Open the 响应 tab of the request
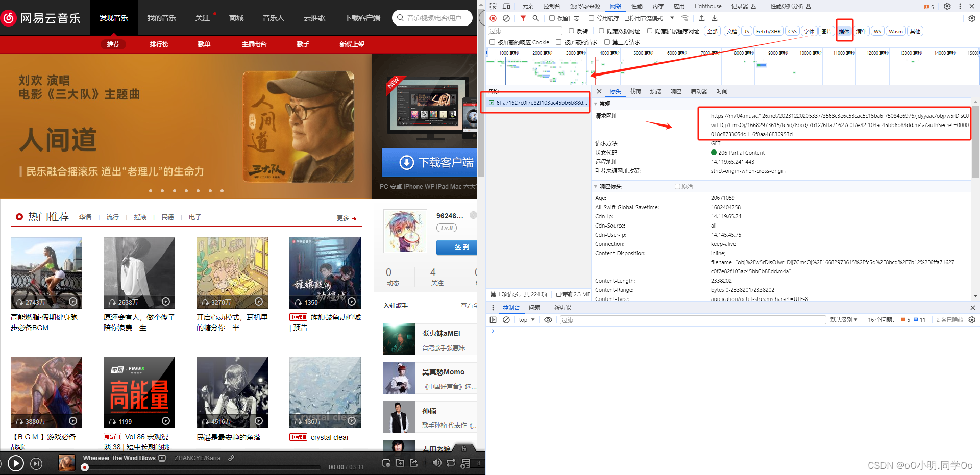 (676, 91)
